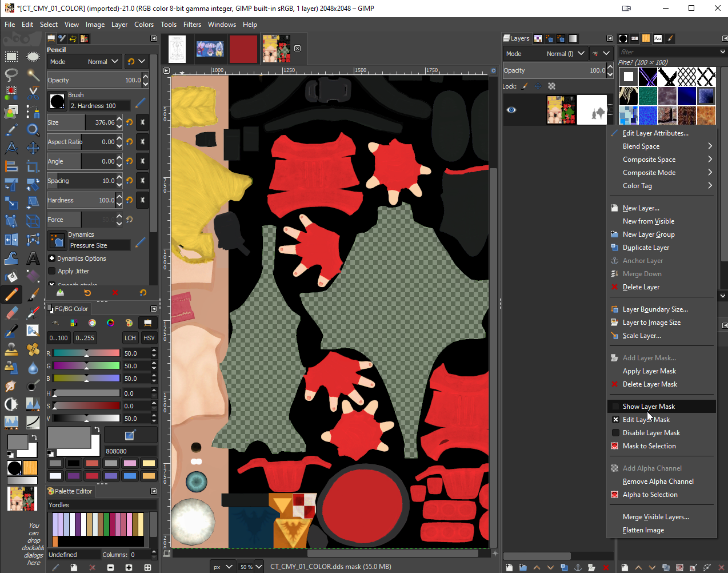Open the Composite Space submenu
The width and height of the screenshot is (728, 573).
(661, 160)
